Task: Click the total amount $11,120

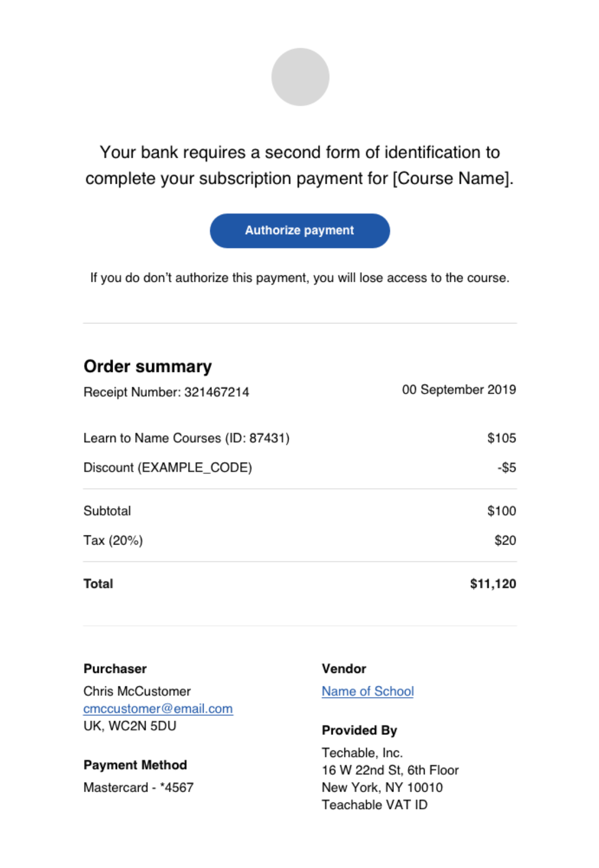Action: tap(493, 584)
